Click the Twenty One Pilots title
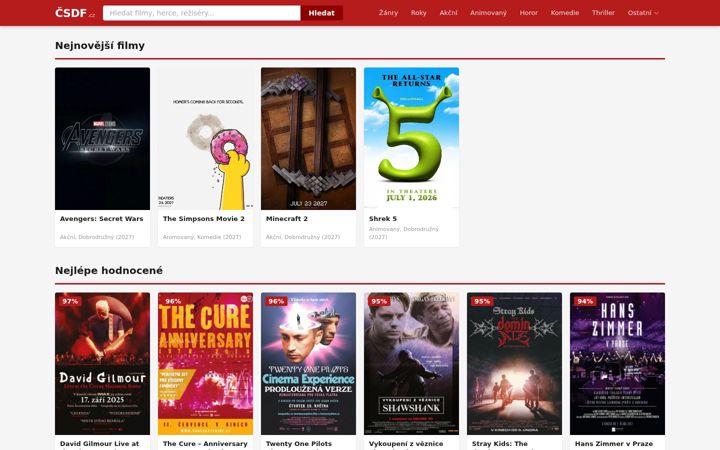 pyautogui.click(x=299, y=444)
